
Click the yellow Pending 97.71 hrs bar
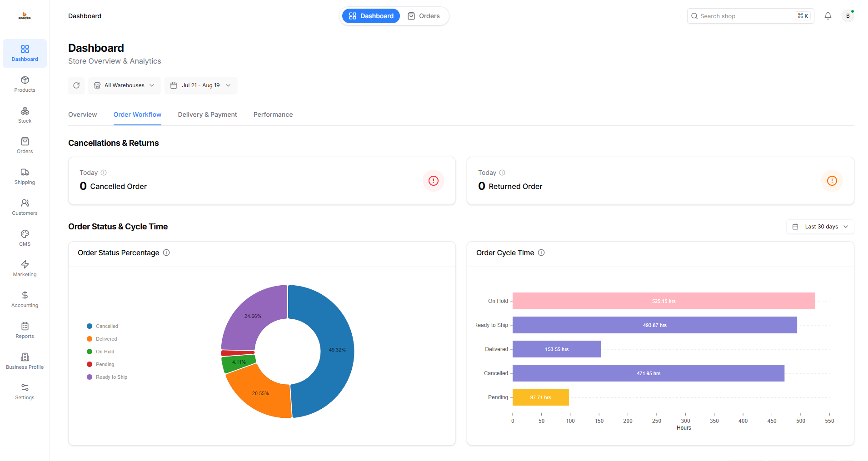(540, 397)
